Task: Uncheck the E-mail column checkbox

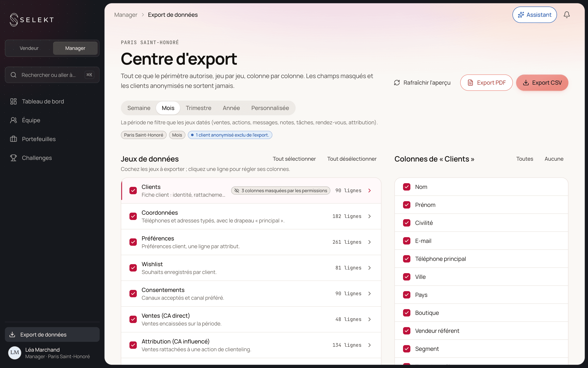Action: point(406,241)
